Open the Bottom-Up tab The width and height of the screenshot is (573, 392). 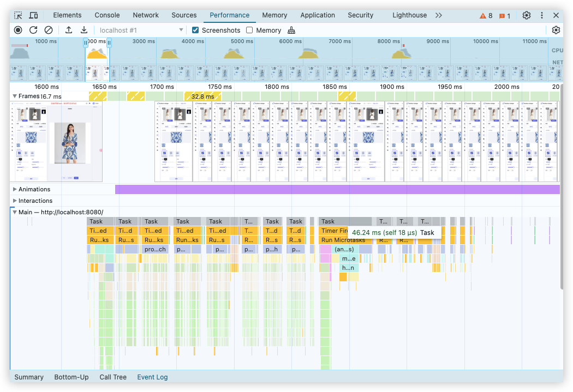[71, 377]
